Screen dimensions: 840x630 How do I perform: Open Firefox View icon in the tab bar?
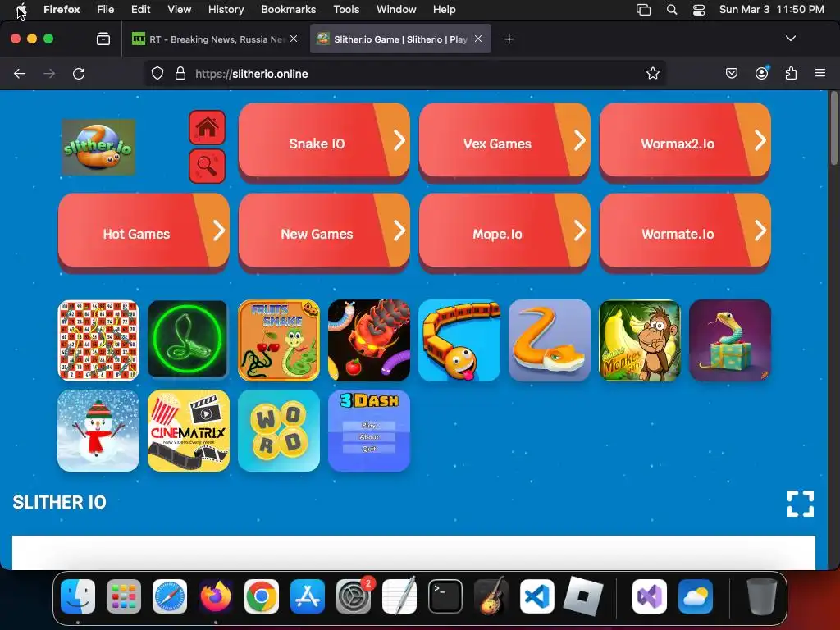point(103,39)
